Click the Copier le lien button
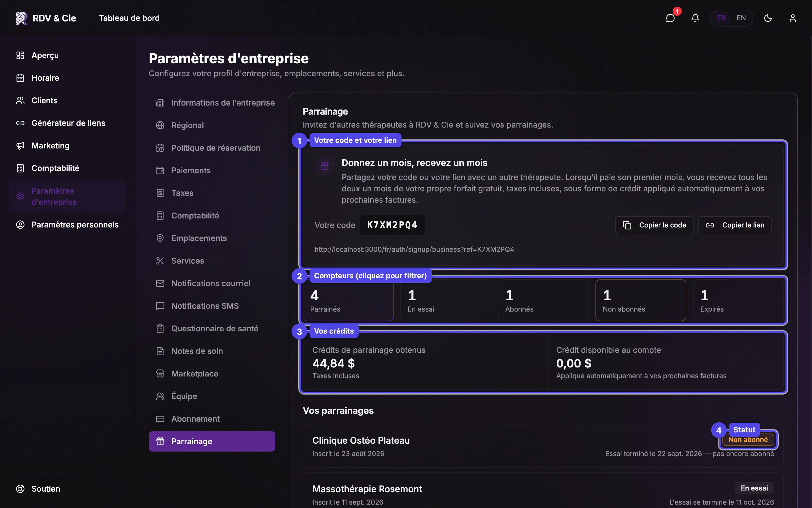The height and width of the screenshot is (508, 812). coord(735,225)
